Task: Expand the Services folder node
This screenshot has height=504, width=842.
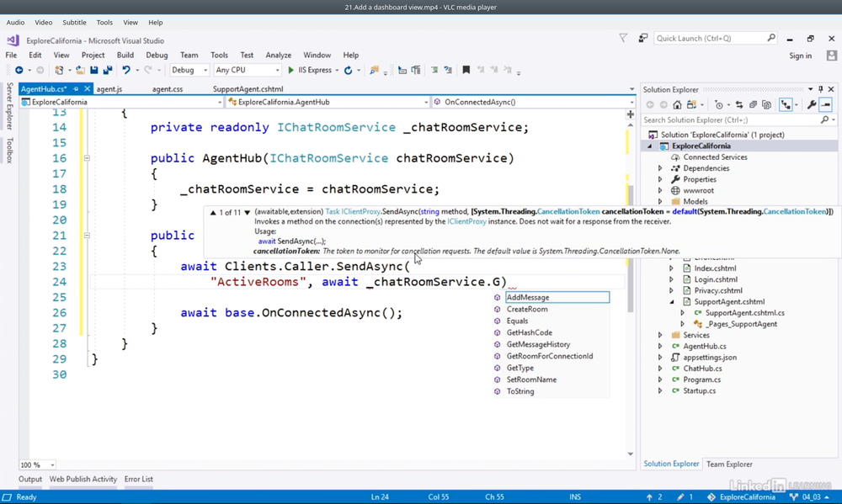Action: click(x=660, y=336)
